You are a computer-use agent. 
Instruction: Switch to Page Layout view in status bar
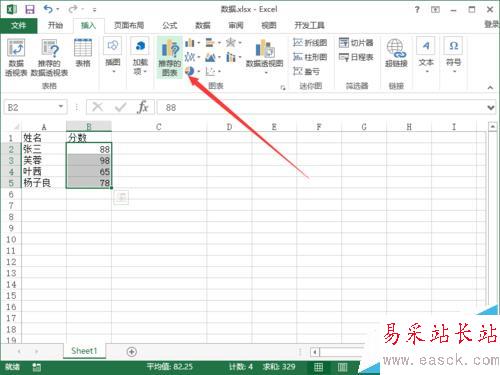342,367
